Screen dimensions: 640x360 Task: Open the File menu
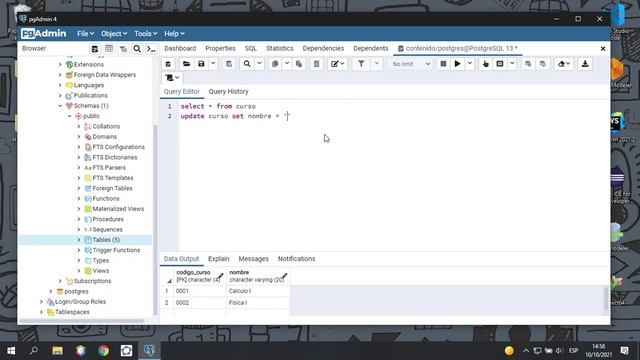coord(85,33)
